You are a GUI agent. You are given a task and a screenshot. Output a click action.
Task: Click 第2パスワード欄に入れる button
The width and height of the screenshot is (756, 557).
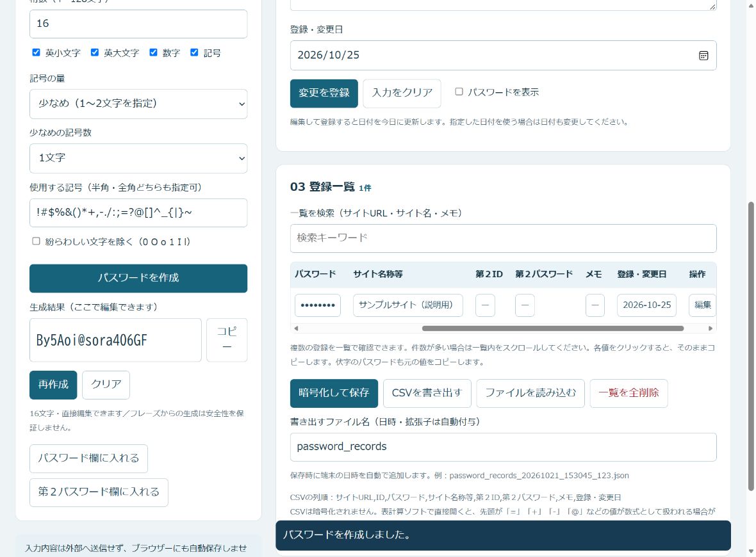pos(99,492)
